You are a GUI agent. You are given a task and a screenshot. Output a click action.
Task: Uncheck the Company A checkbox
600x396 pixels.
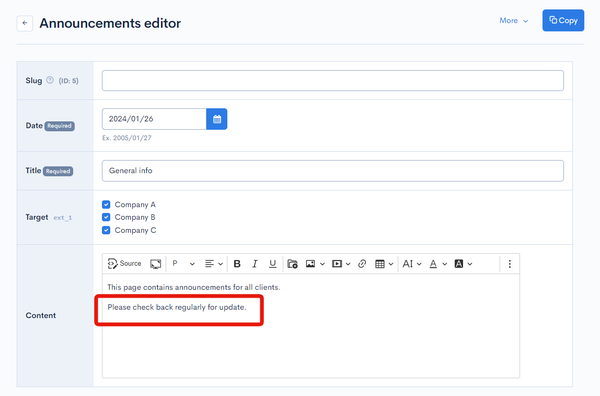106,204
